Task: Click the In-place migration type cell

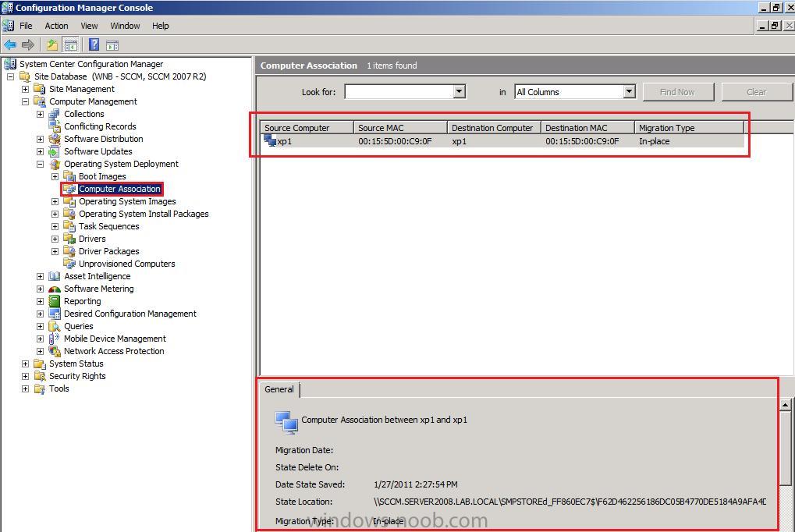Action: tap(654, 141)
